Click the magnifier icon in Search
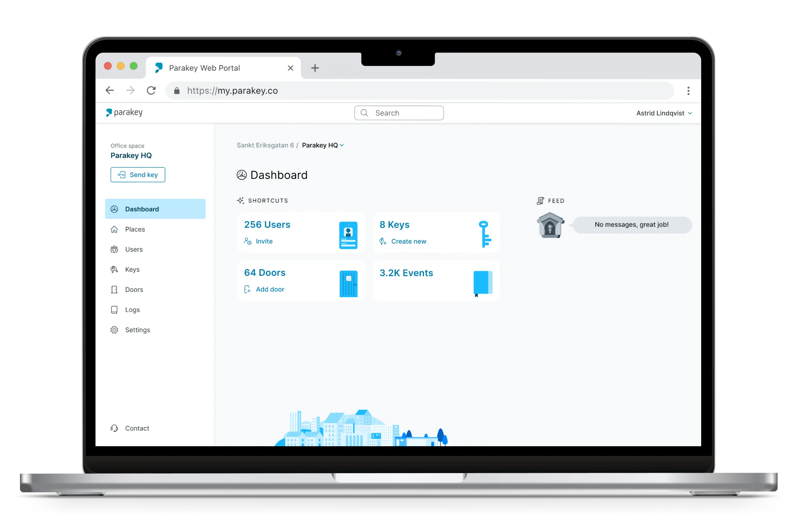The image size is (798, 532). click(x=364, y=113)
